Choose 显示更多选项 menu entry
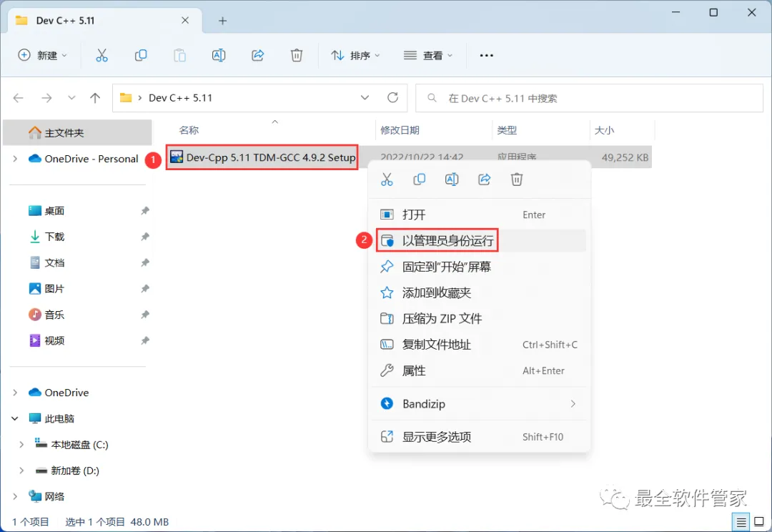The height and width of the screenshot is (532, 772). tap(479, 437)
